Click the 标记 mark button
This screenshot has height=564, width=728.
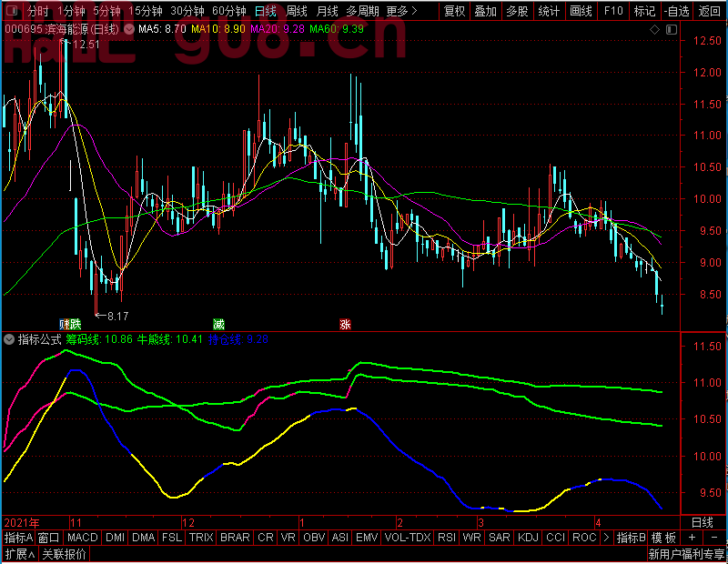click(645, 11)
